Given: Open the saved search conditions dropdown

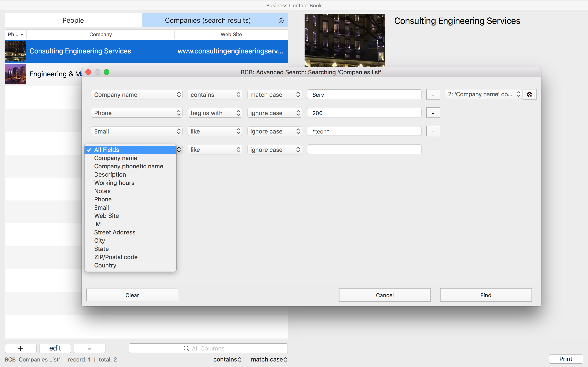Looking at the screenshot, I should [x=483, y=94].
